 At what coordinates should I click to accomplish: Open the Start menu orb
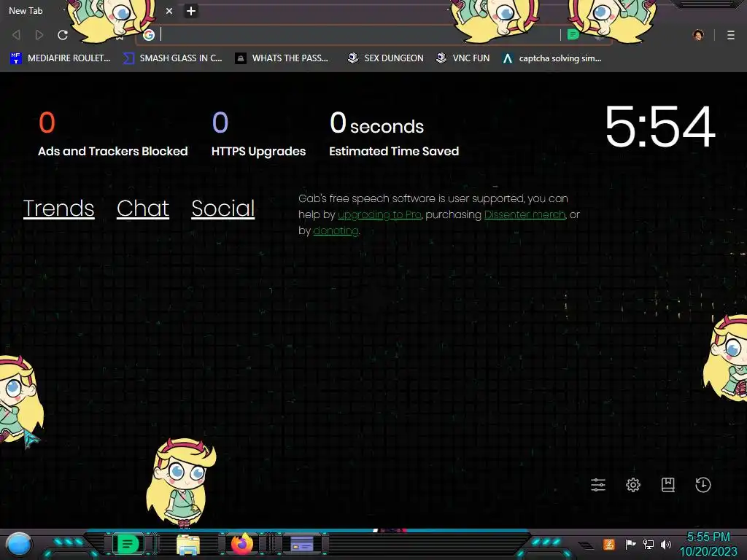pos(19,544)
